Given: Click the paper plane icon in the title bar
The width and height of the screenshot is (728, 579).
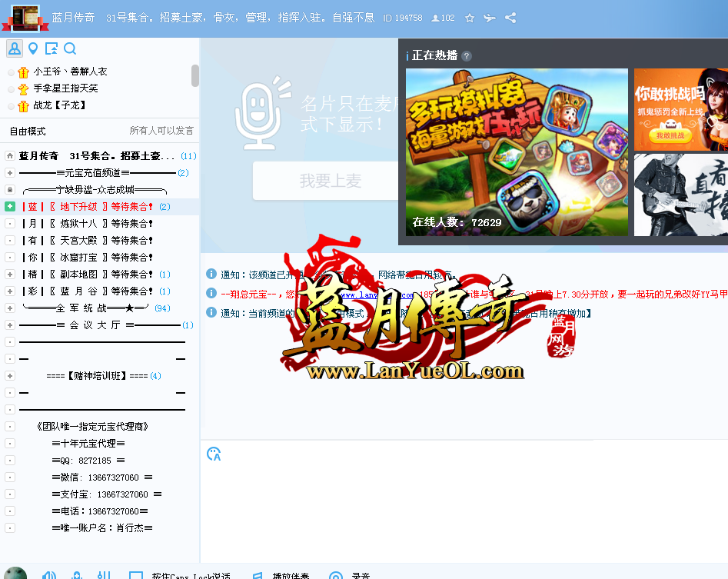Looking at the screenshot, I should (x=490, y=17).
